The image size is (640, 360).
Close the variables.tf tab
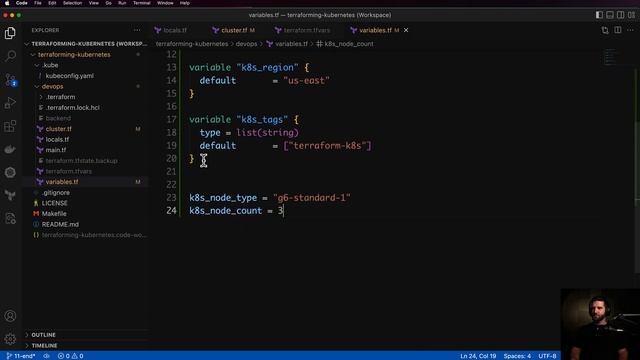click(406, 30)
